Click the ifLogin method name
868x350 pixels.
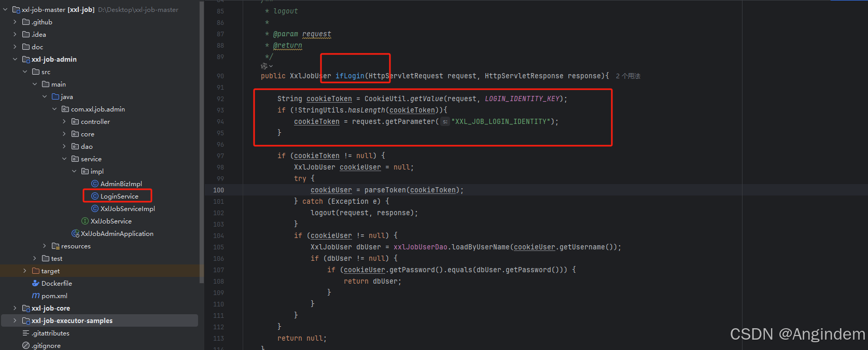pyautogui.click(x=350, y=76)
